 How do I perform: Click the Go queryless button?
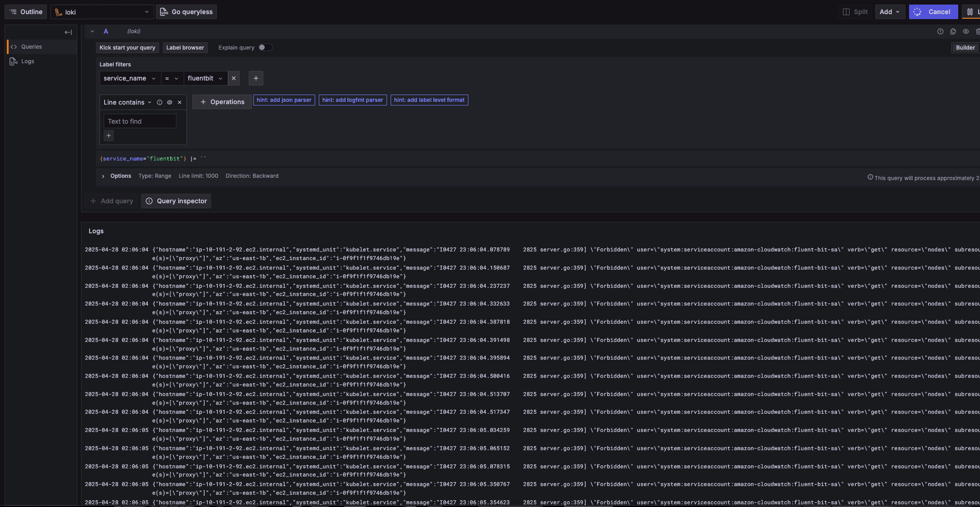(x=186, y=12)
